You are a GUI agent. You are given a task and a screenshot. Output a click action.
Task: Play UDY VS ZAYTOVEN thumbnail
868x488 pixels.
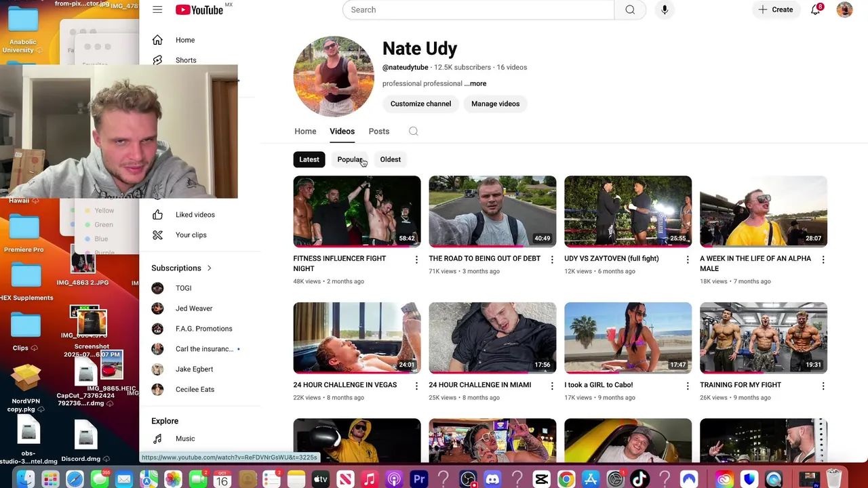[628, 211]
